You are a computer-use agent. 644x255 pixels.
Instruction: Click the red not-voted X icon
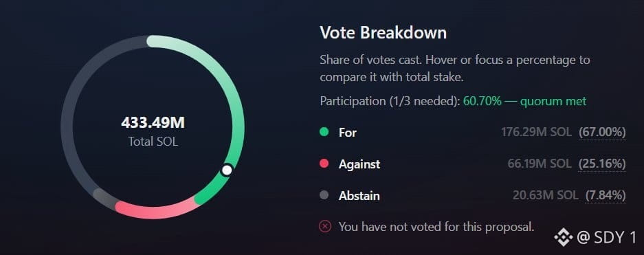click(325, 226)
